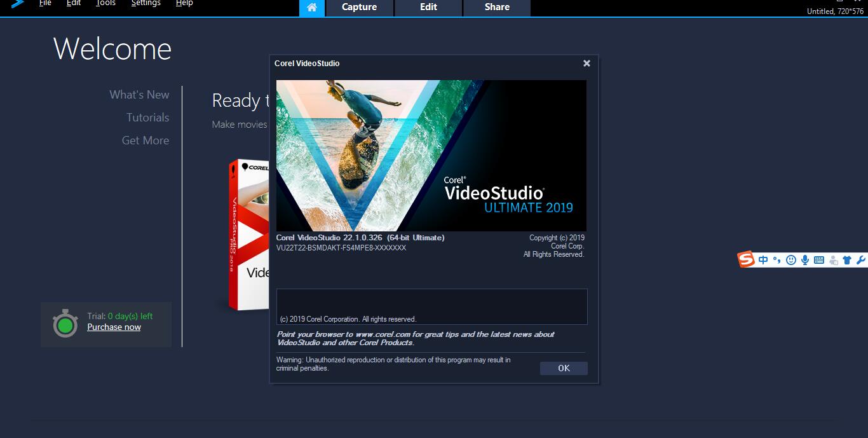
Task: Open the Get More section
Action: pyautogui.click(x=146, y=140)
